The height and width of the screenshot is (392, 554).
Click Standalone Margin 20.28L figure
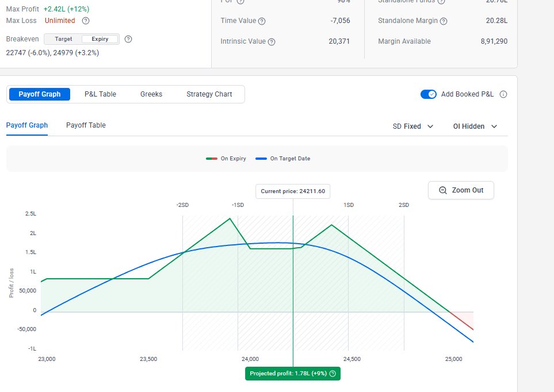tap(497, 21)
